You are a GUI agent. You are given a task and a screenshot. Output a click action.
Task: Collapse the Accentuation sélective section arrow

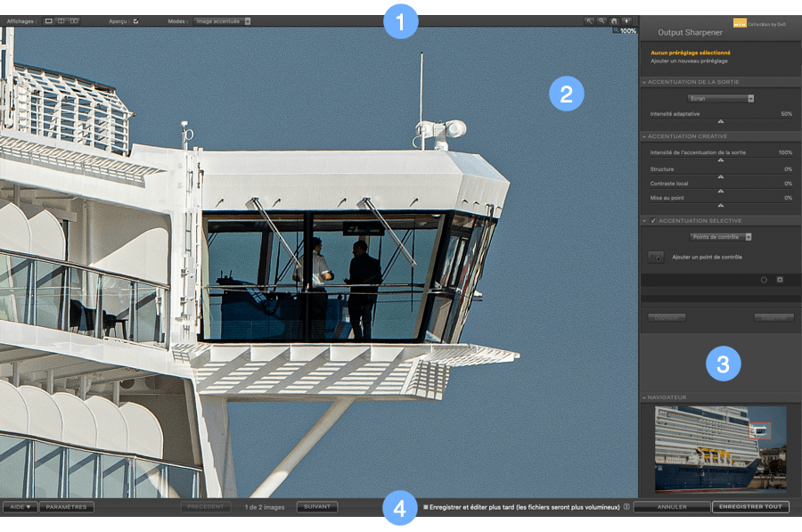(644, 220)
